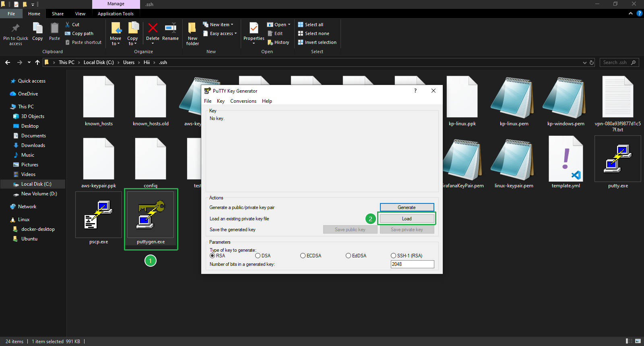
Task: Click the Save public key button
Action: (x=350, y=230)
